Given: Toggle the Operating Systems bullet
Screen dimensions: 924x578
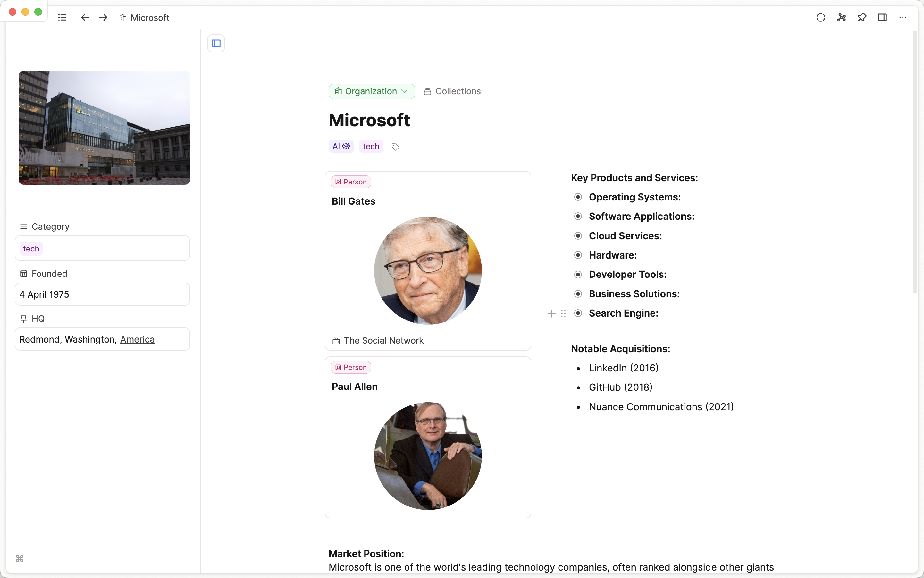Looking at the screenshot, I should 578,197.
